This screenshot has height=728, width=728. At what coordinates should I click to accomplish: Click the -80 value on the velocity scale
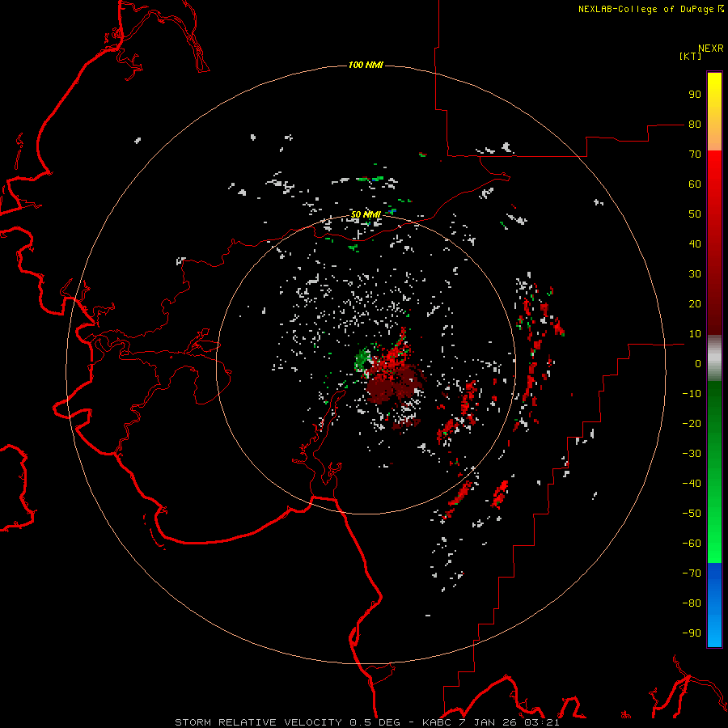692,603
